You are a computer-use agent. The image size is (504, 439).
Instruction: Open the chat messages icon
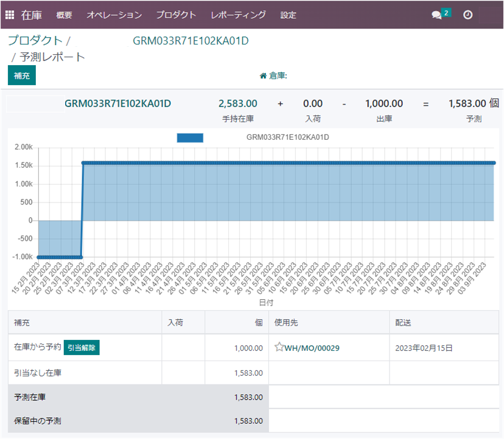(436, 15)
